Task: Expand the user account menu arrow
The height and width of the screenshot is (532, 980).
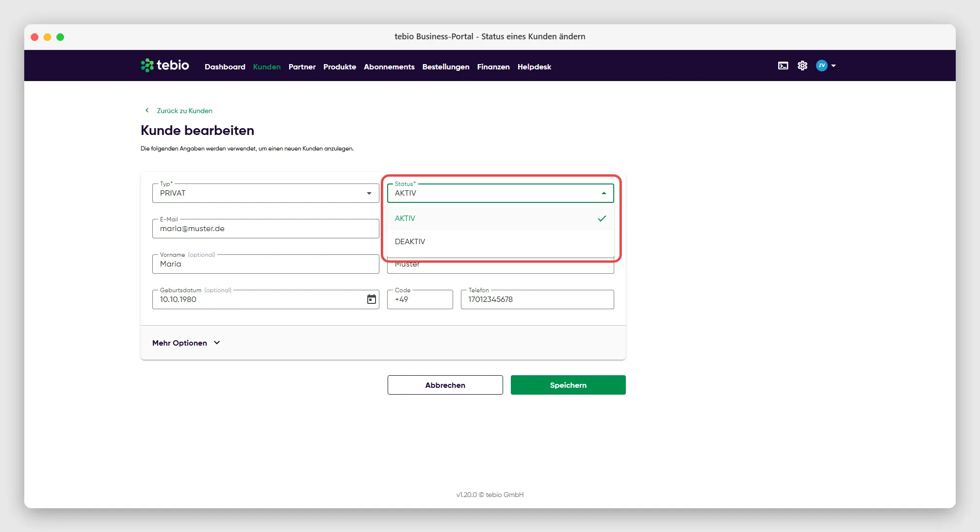Action: [833, 66]
